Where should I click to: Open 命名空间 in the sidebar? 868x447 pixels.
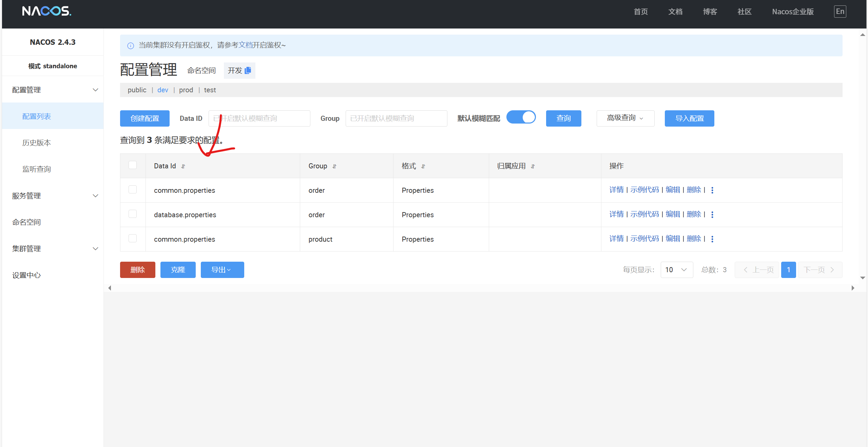click(x=26, y=222)
